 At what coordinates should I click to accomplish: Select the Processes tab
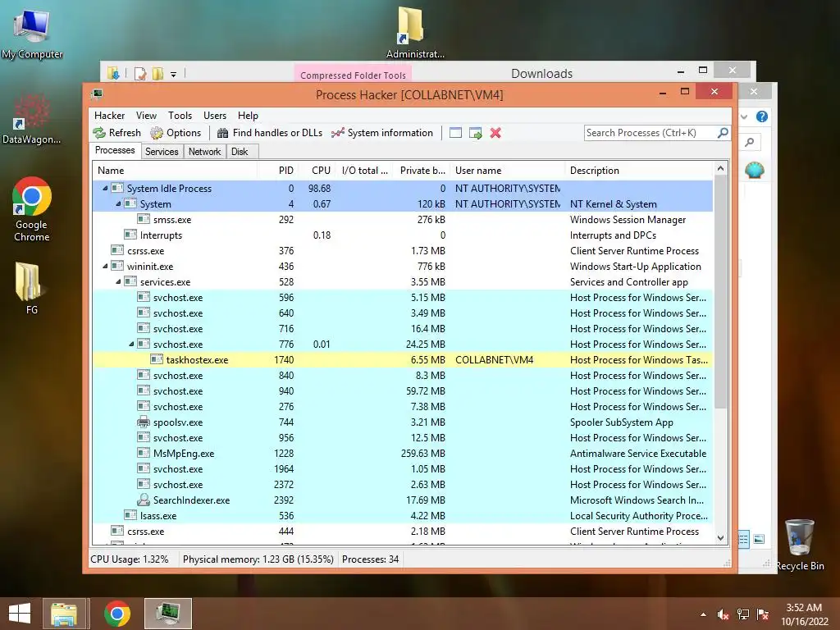click(115, 151)
